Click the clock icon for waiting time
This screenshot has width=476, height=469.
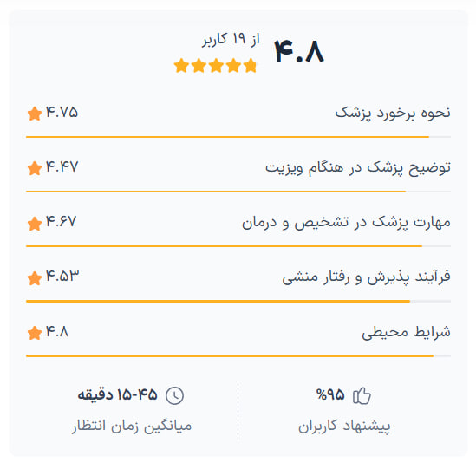(174, 395)
